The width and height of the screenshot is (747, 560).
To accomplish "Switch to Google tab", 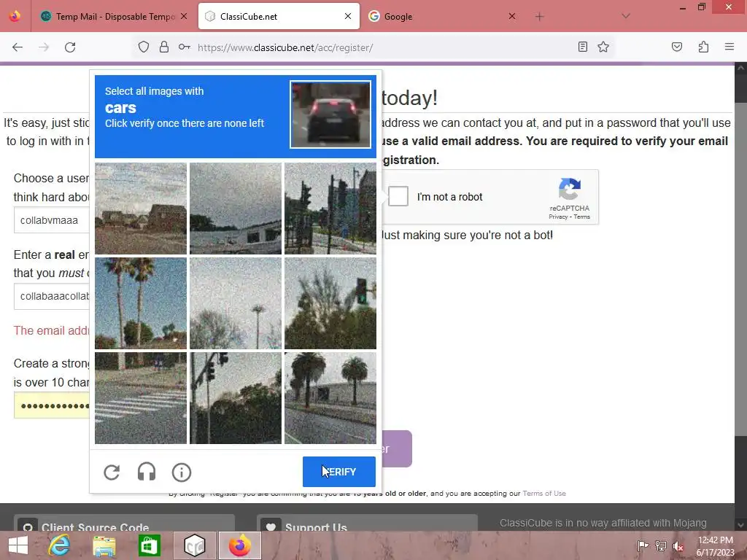I will pyautogui.click(x=443, y=16).
